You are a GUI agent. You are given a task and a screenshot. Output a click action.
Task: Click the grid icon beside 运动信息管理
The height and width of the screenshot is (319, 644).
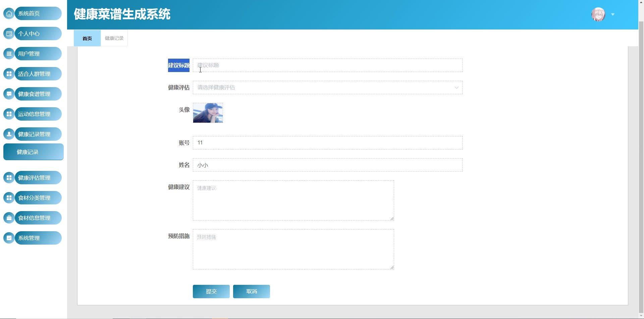pos(9,114)
